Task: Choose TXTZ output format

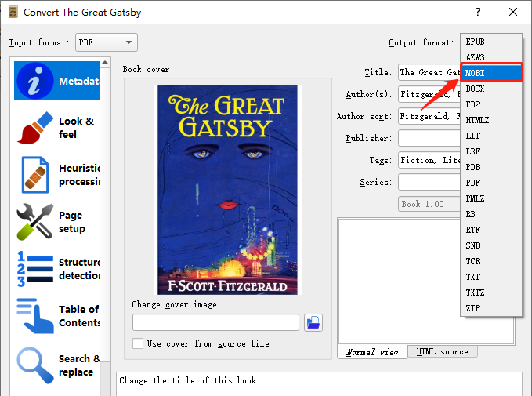Action: [491, 292]
